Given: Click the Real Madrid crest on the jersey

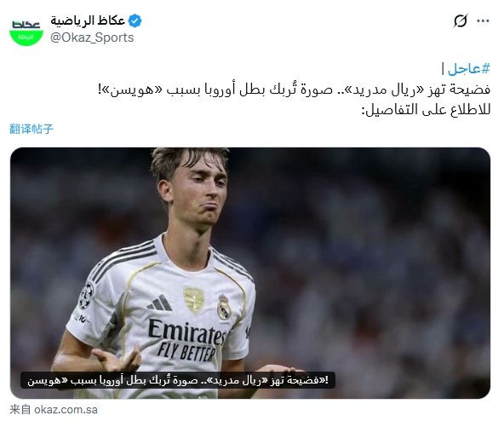Looking at the screenshot, I should [x=224, y=307].
